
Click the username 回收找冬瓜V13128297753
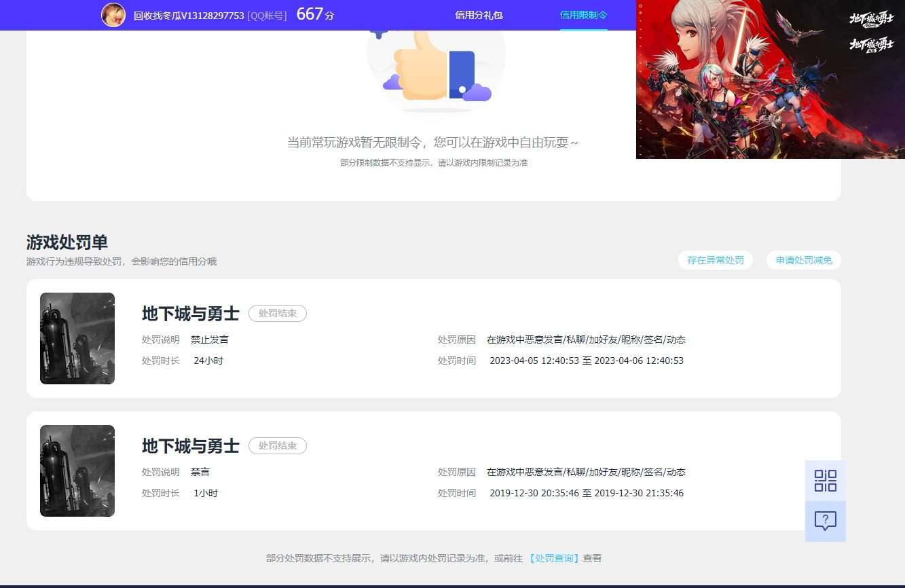click(189, 16)
